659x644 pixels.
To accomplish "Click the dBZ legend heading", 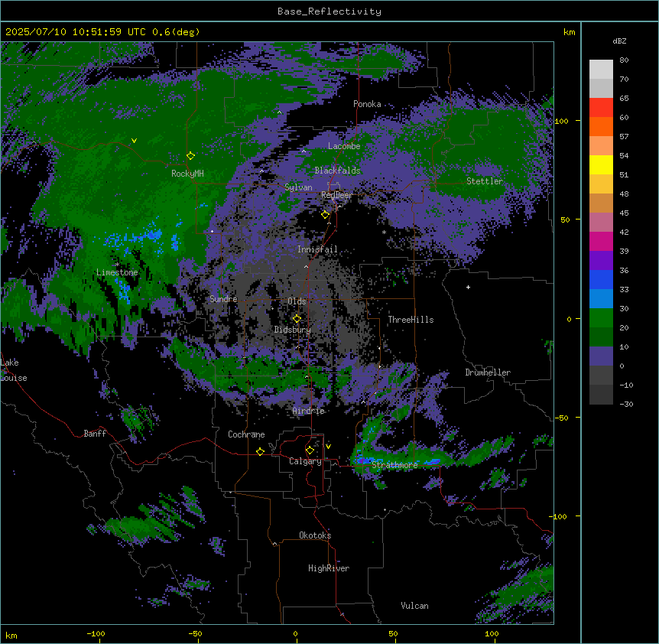I will point(619,41).
